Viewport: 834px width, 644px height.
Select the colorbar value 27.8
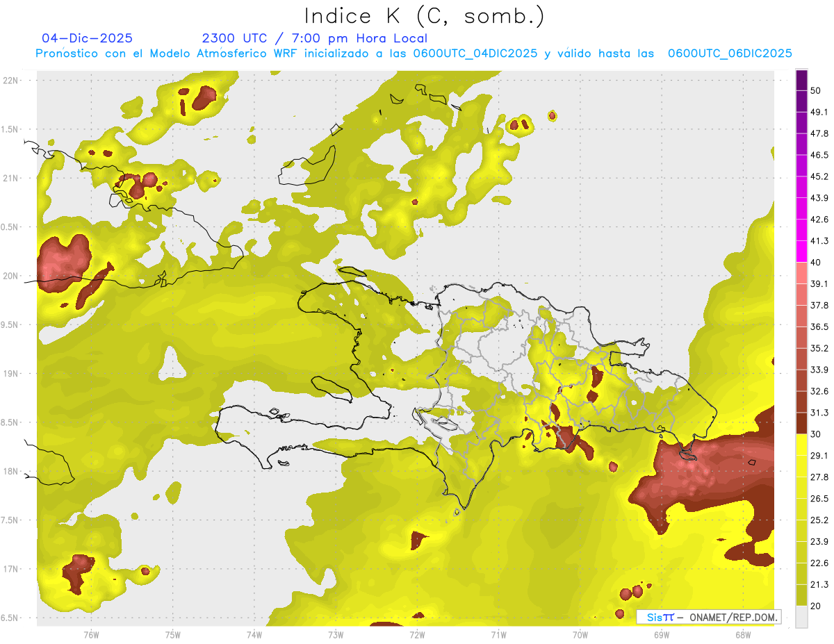[x=819, y=477]
